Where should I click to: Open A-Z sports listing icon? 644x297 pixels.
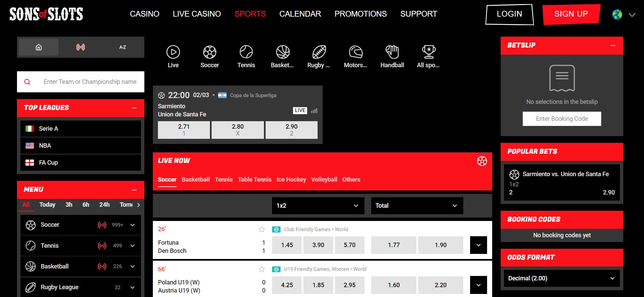point(123,47)
